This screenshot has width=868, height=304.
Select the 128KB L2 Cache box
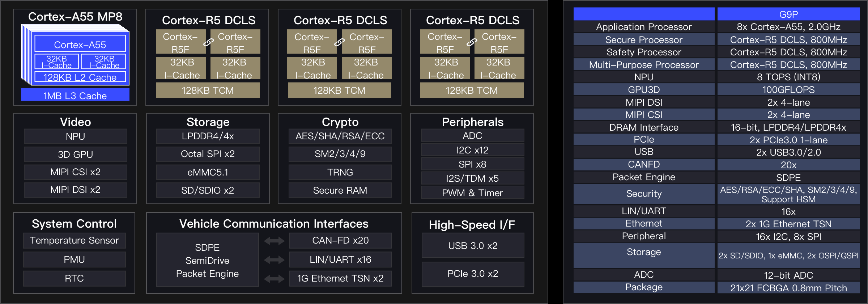pos(80,77)
